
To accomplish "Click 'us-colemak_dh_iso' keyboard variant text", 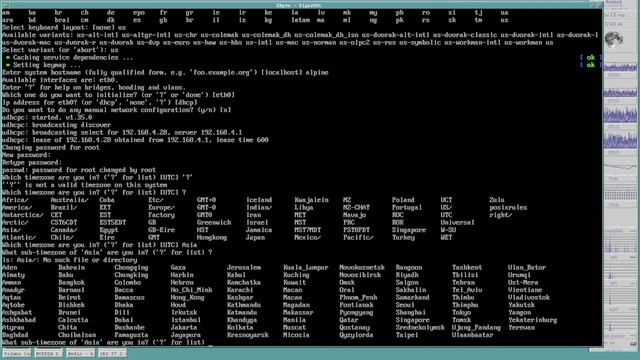I will pyautogui.click(x=326, y=35).
